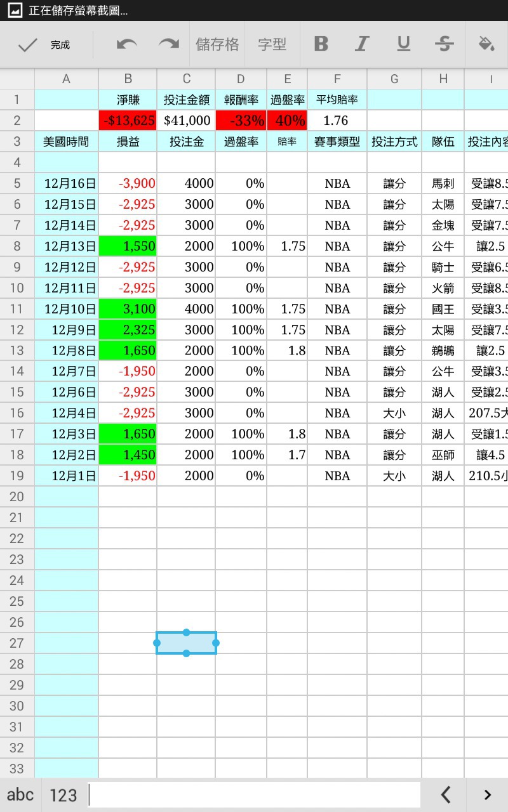Select header cell 美國時間
This screenshot has width=508, height=812.
(x=66, y=141)
